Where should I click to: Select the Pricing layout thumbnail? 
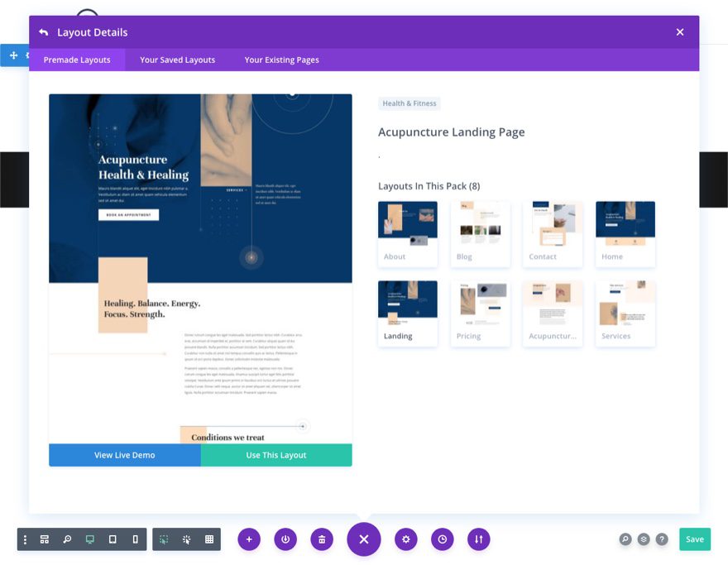[x=480, y=313]
